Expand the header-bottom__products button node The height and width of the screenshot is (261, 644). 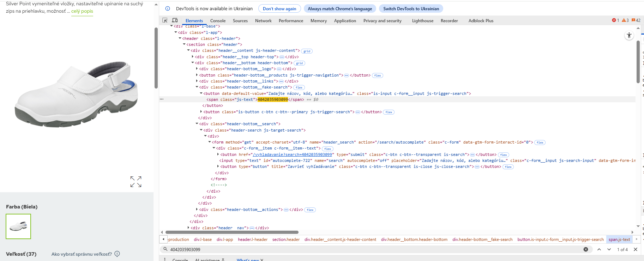pyautogui.click(x=197, y=75)
